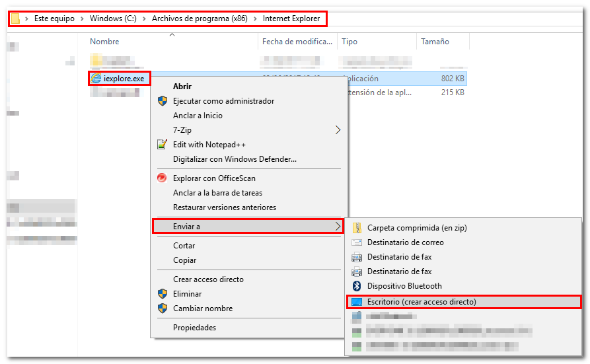Click the shield icon beside Eliminar

[163, 294]
